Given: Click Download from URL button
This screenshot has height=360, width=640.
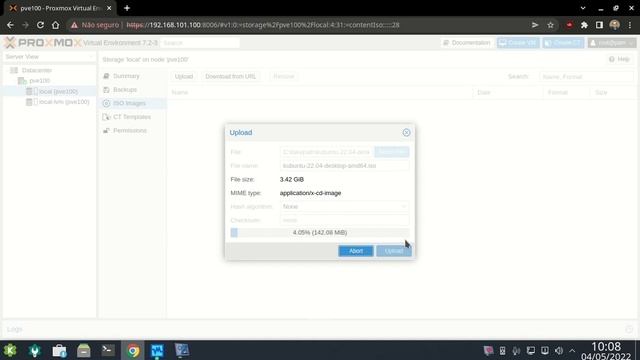Looking at the screenshot, I should [x=231, y=76].
